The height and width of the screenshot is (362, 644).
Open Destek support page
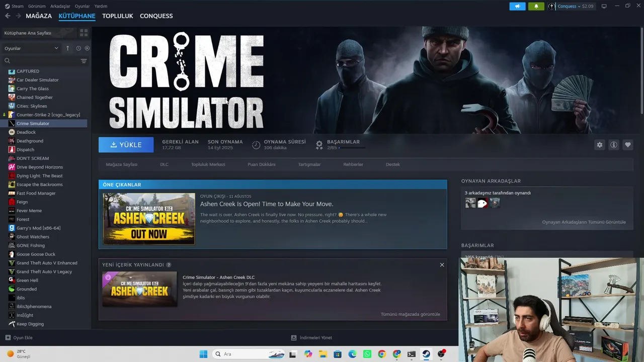(393, 164)
